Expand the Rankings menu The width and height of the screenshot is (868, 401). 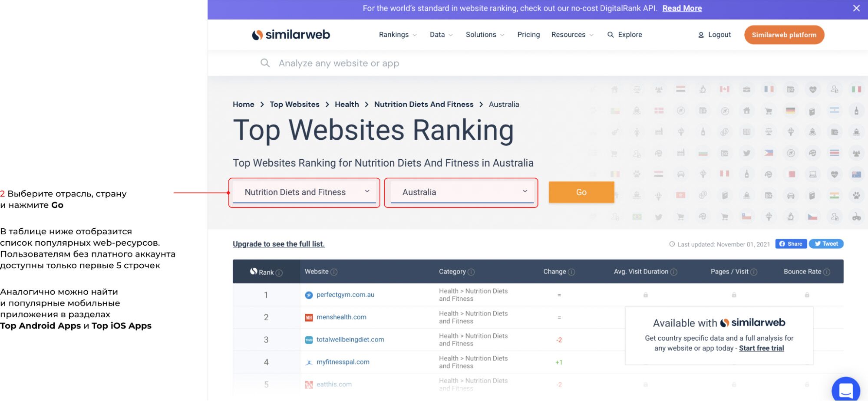397,35
